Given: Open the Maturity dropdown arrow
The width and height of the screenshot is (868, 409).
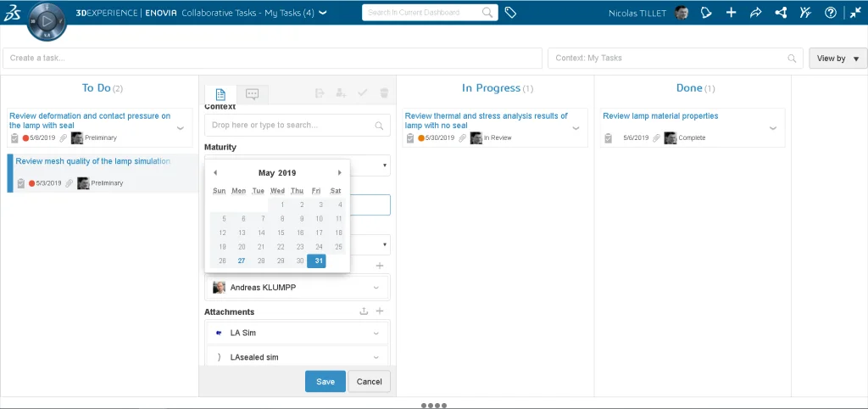Looking at the screenshot, I should pyautogui.click(x=385, y=165).
